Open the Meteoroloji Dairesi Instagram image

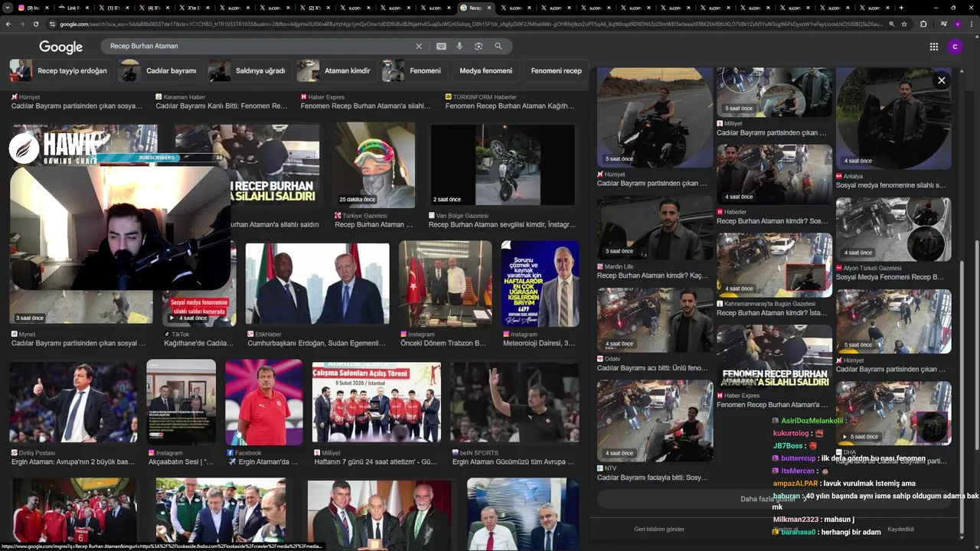(x=540, y=284)
